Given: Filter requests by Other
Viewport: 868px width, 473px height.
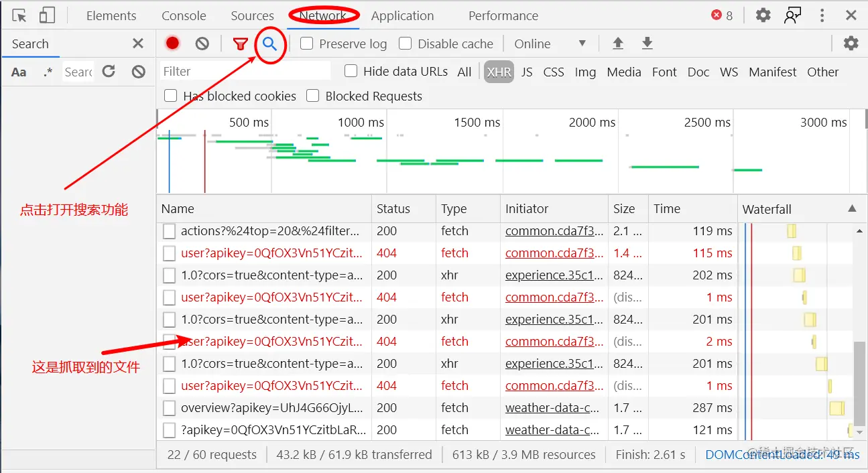Looking at the screenshot, I should click(x=823, y=72).
